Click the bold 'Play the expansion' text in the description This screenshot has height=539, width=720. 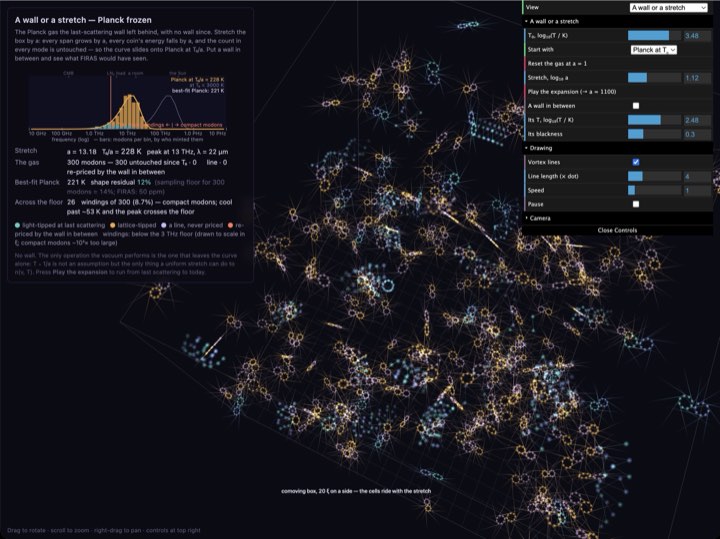(79, 272)
